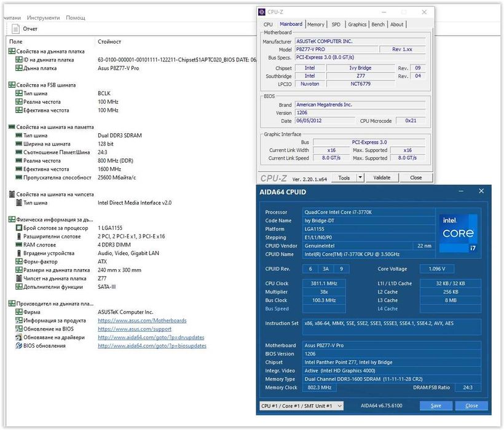Click the motherboard chipset row icon
Viewport: 504px width, 430px height.
click(x=19, y=278)
